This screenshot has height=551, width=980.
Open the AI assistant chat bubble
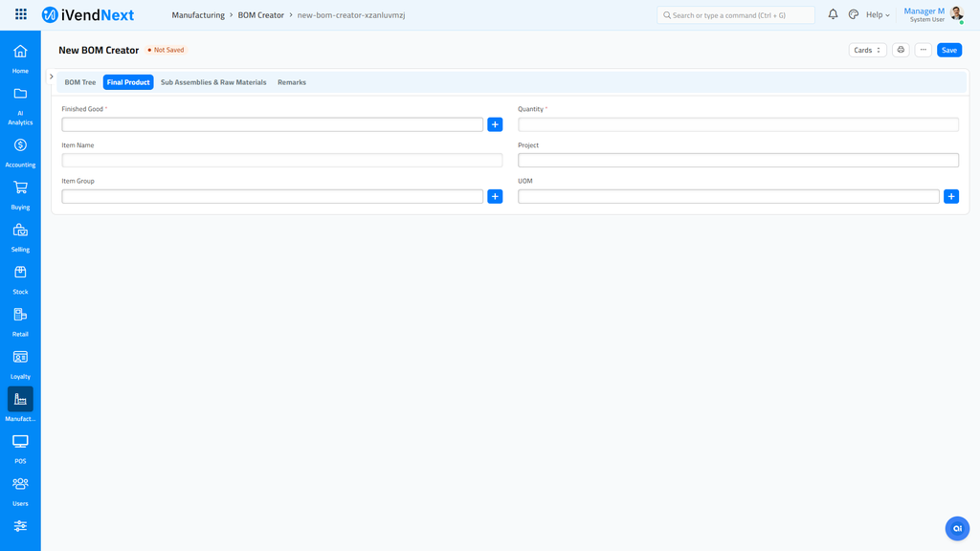(x=957, y=528)
